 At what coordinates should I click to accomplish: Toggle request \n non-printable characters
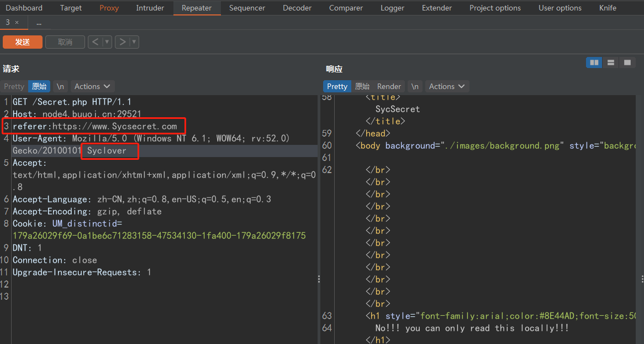[60, 86]
